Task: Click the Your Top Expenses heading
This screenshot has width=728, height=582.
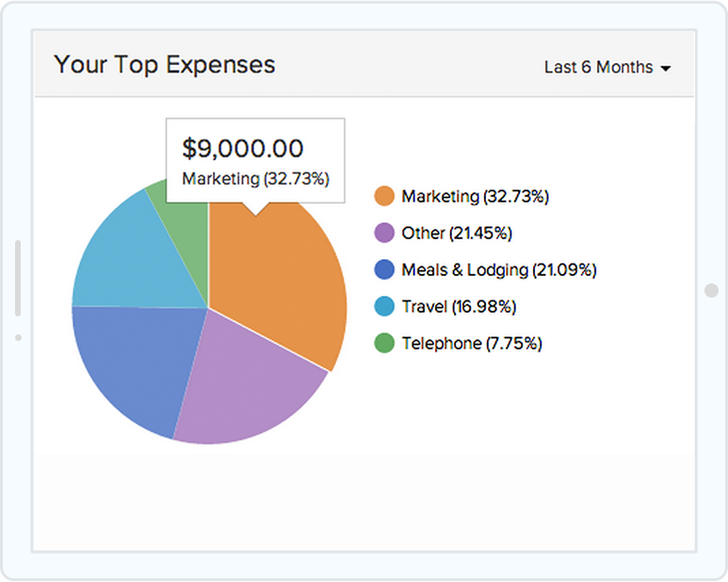Action: [x=165, y=65]
